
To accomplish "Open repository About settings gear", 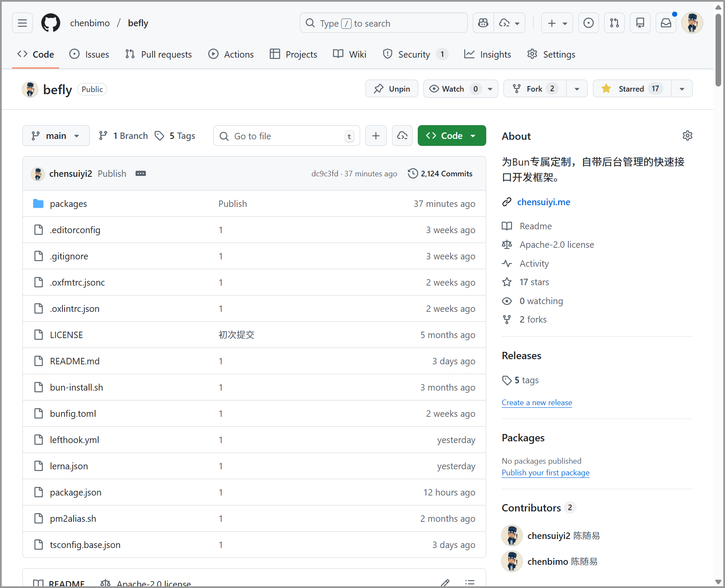I will (688, 136).
